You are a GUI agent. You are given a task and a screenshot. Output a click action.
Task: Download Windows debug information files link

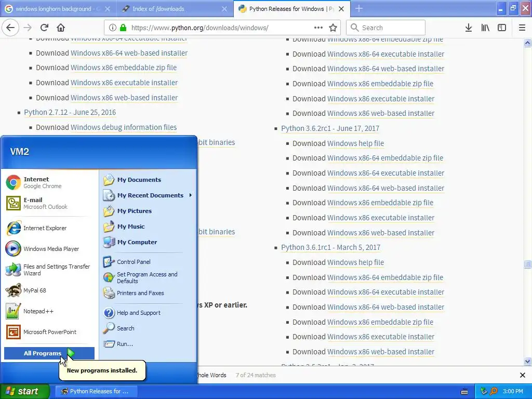[x=124, y=127]
